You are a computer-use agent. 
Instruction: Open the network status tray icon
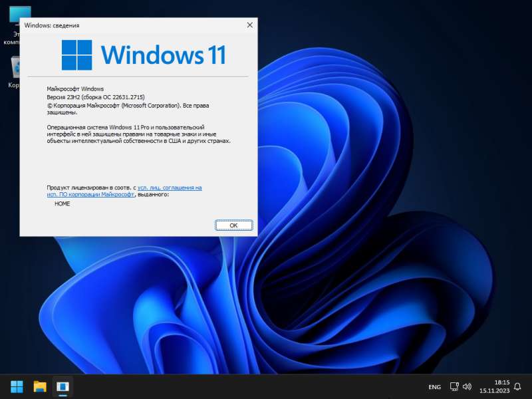click(454, 386)
